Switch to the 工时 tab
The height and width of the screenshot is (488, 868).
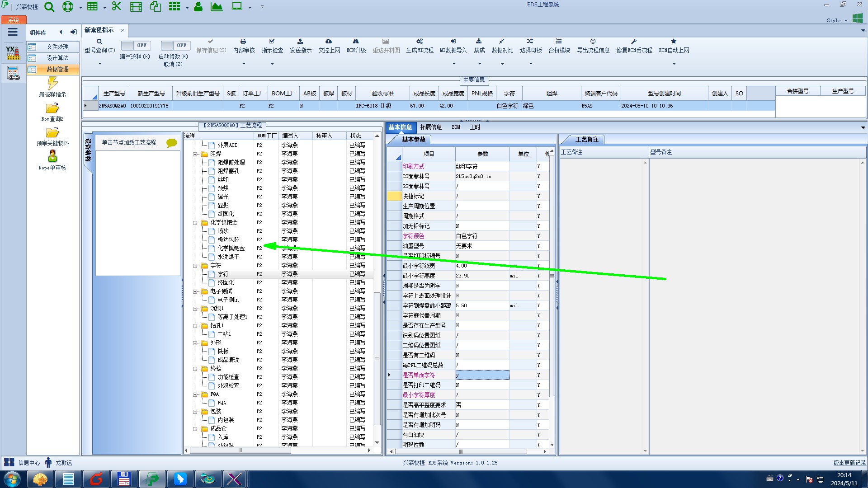click(x=475, y=127)
